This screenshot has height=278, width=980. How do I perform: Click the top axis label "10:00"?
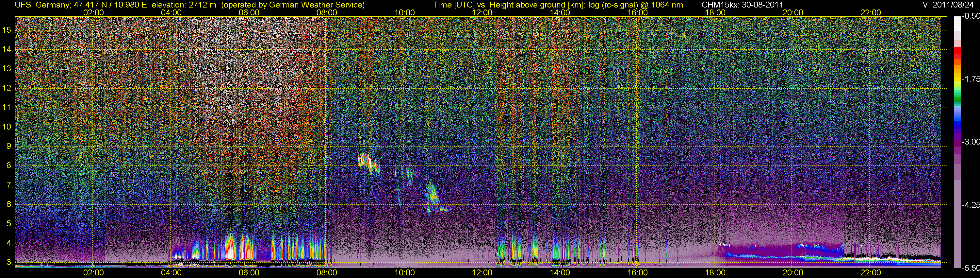pyautogui.click(x=404, y=12)
